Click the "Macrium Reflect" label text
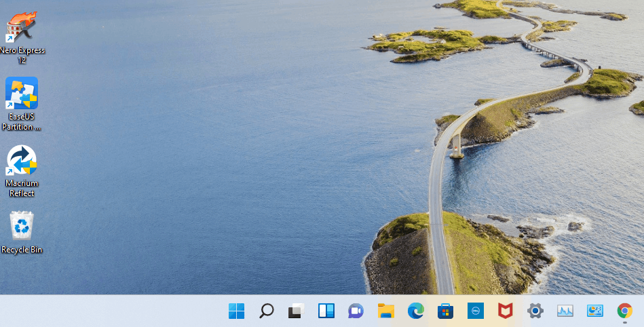The height and width of the screenshot is (327, 644). 22,188
